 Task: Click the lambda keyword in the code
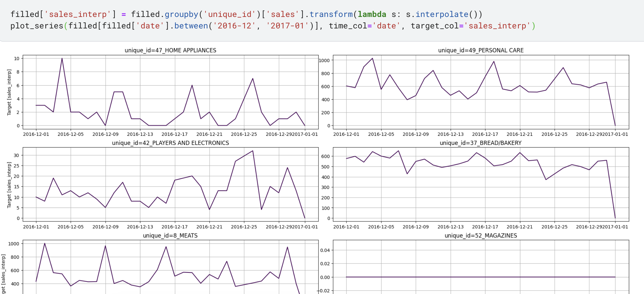[x=372, y=14]
